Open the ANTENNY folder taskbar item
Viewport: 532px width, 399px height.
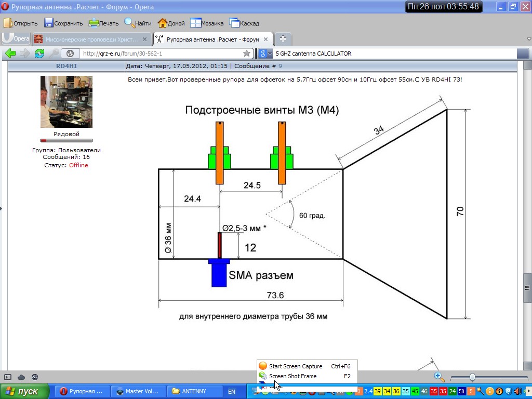195,391
